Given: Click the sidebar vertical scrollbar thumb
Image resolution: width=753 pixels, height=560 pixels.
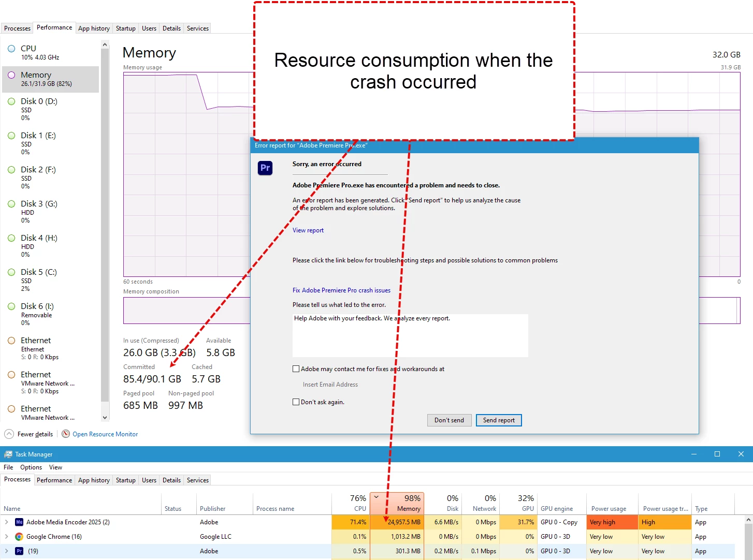Looking at the screenshot, I should [105, 225].
